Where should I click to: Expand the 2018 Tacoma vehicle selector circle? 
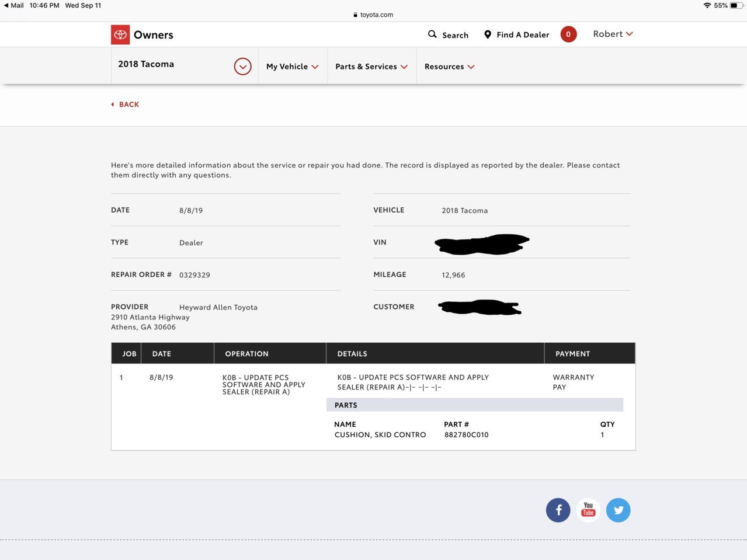[243, 67]
